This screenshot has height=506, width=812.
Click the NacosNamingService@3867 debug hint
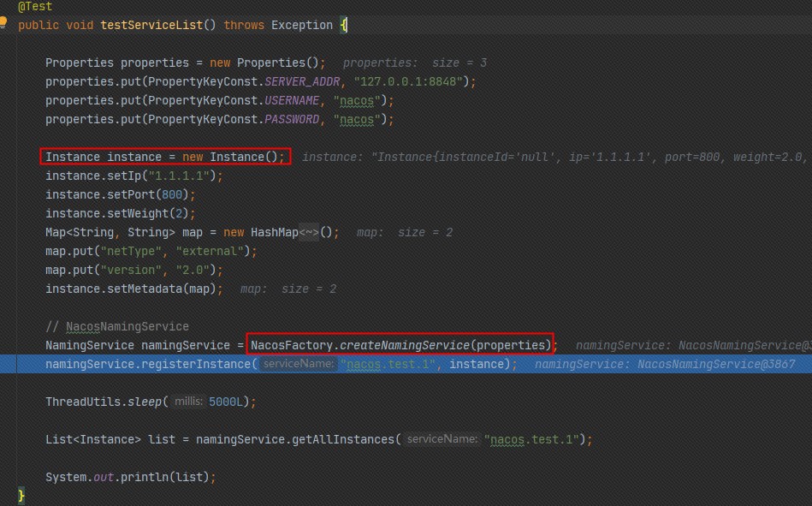click(665, 364)
